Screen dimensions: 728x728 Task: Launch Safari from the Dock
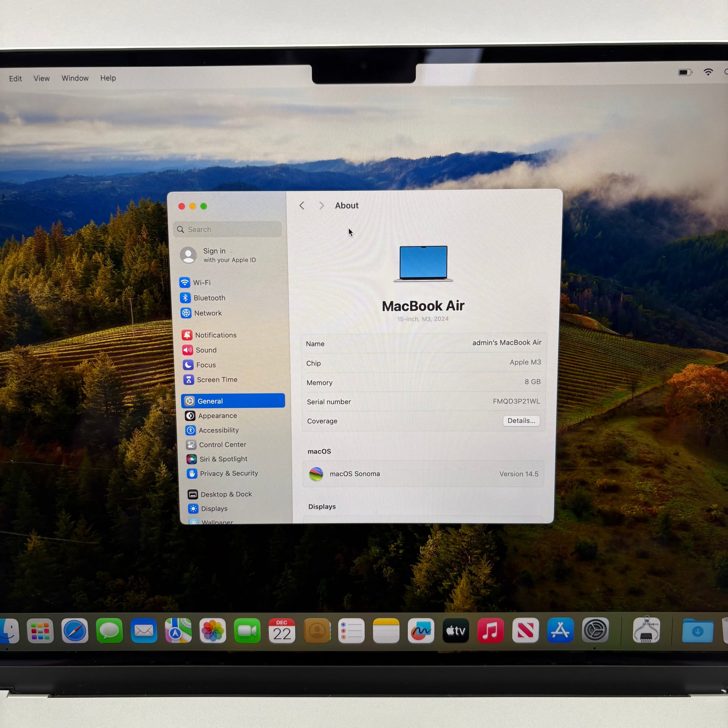(x=74, y=630)
